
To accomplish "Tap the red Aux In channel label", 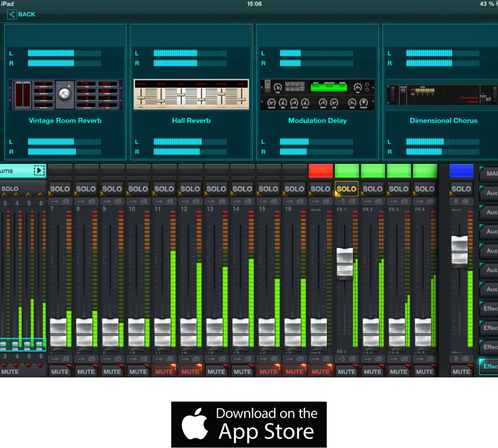I will click(x=320, y=171).
